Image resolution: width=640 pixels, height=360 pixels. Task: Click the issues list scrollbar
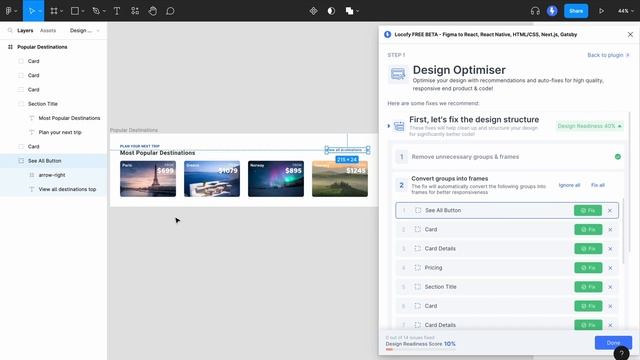pos(623,231)
